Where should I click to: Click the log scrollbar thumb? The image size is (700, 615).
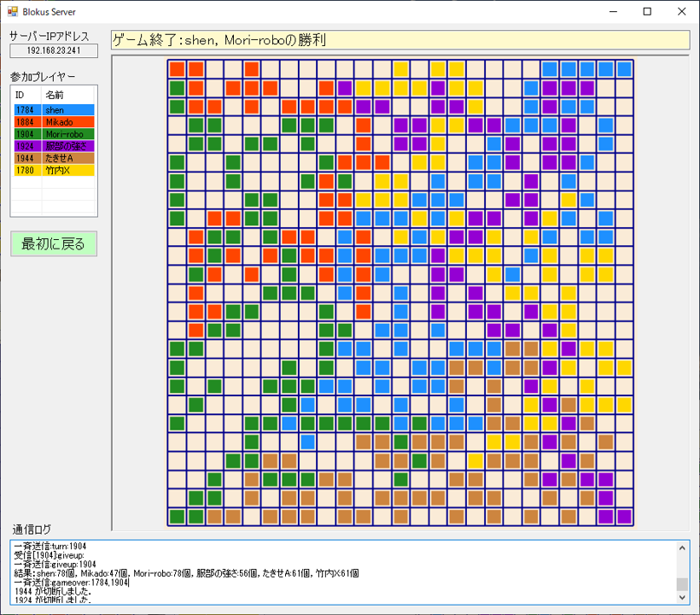(x=681, y=584)
